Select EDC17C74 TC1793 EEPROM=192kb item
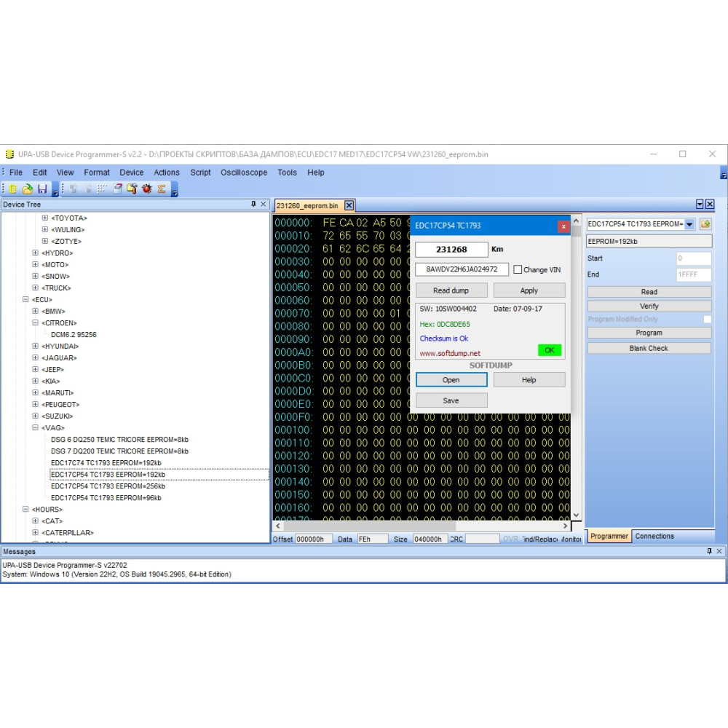Image resolution: width=728 pixels, height=728 pixels. point(106,463)
